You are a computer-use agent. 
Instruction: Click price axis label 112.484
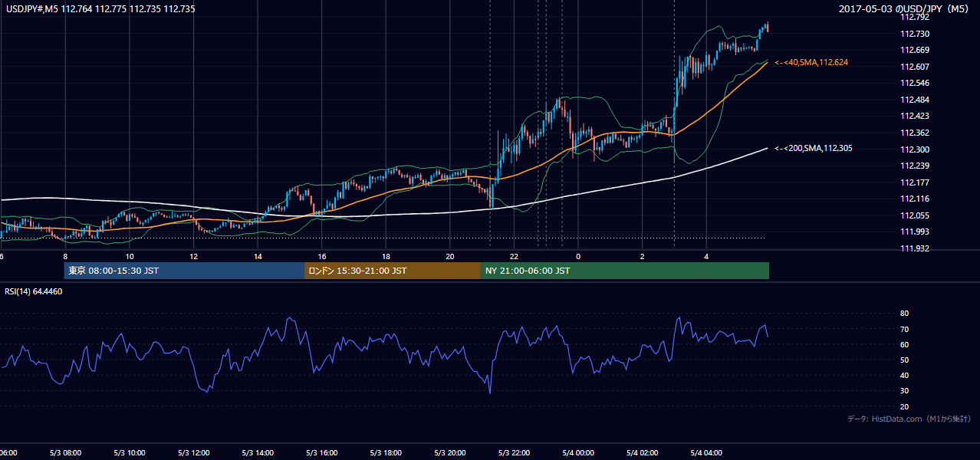coord(915,100)
